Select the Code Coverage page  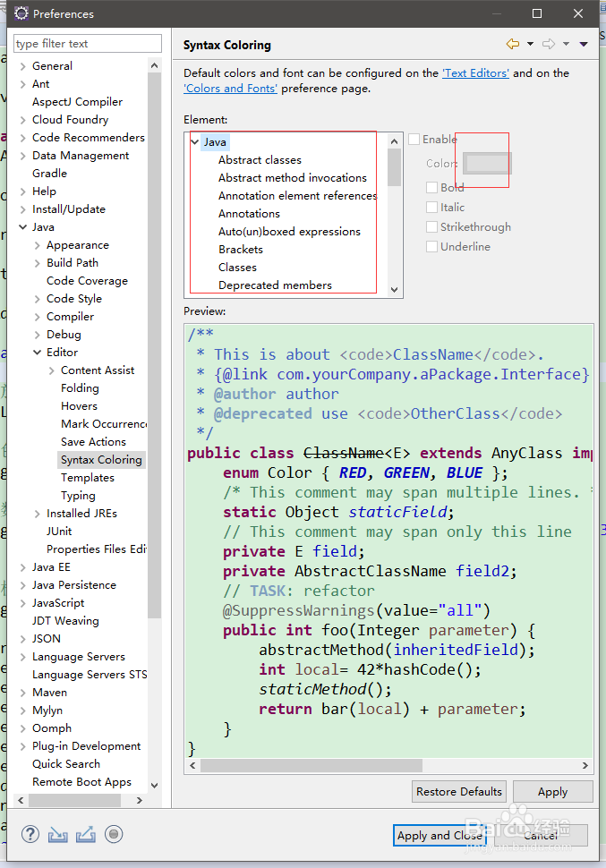(x=87, y=281)
